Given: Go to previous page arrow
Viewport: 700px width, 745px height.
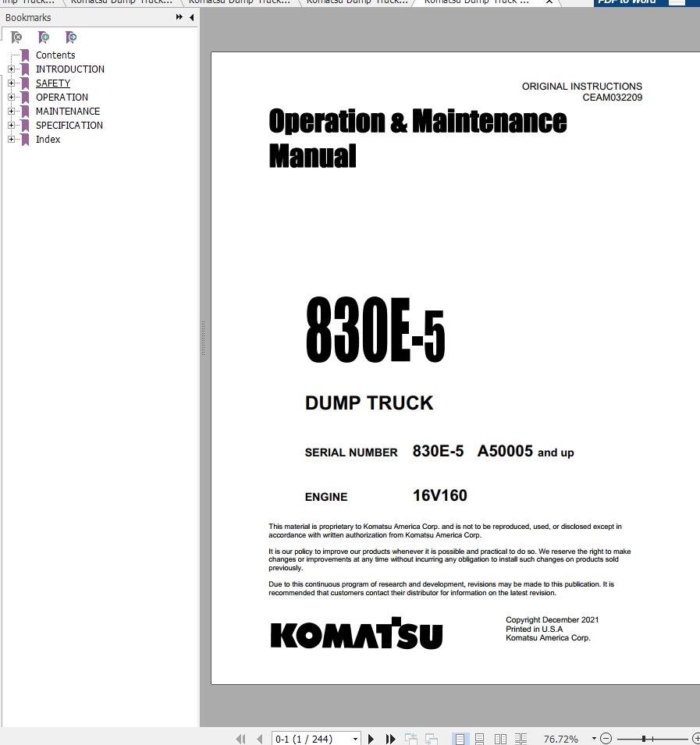Looking at the screenshot, I should pos(259,739).
